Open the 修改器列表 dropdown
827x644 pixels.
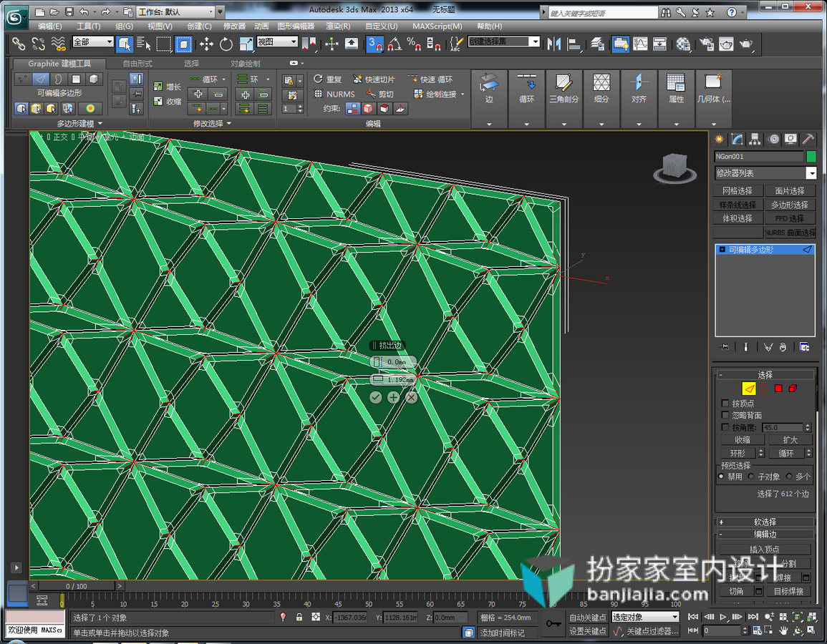point(765,173)
